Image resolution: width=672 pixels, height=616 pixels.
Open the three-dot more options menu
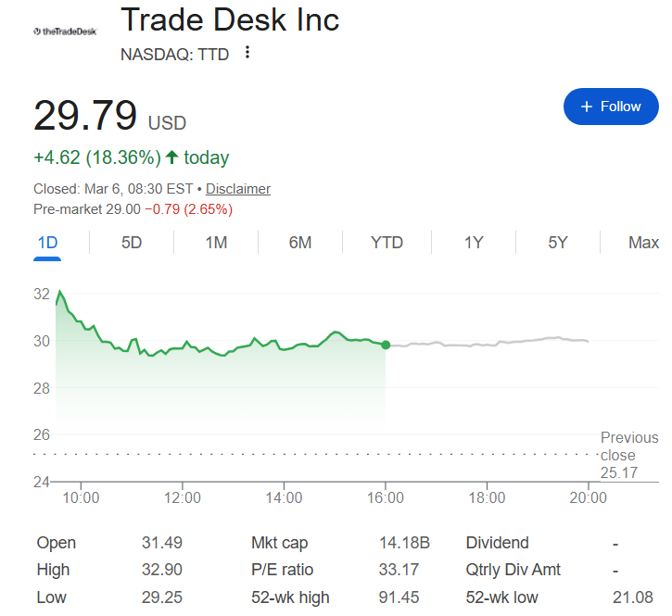click(247, 53)
